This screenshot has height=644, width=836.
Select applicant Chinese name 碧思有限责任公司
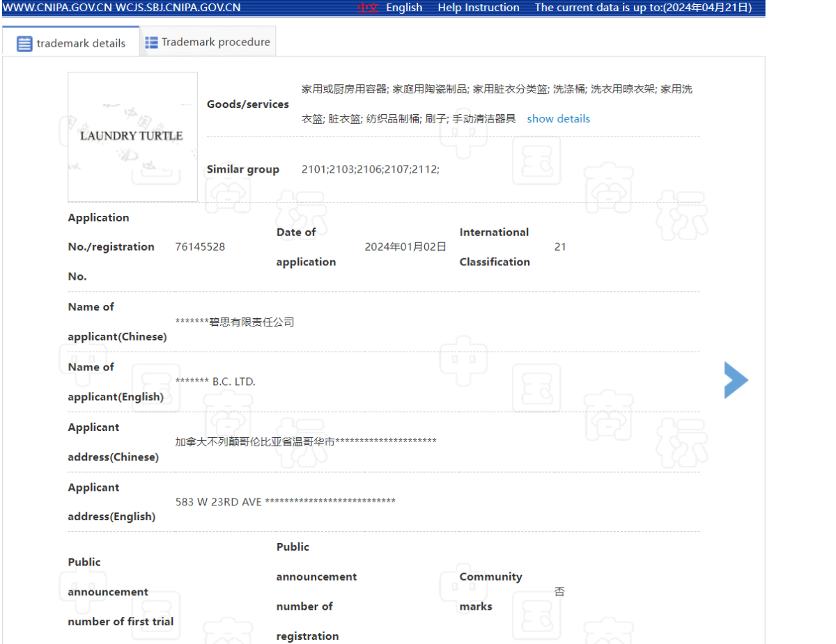pos(251,322)
